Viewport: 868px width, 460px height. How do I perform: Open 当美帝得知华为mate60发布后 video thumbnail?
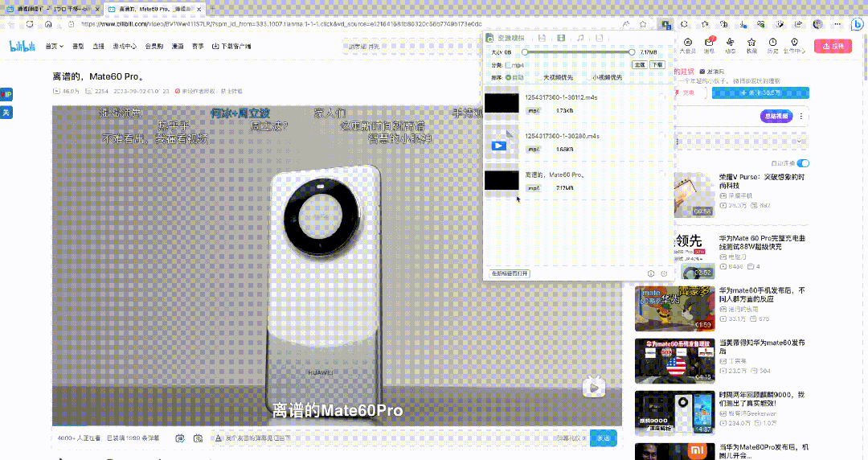[675, 361]
